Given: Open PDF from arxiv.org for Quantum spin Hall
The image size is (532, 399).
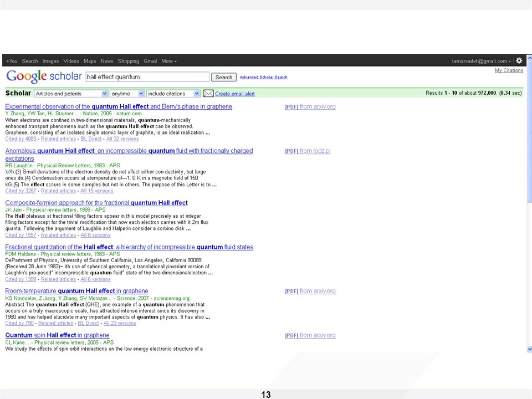Looking at the screenshot, I should pyautogui.click(x=310, y=335).
